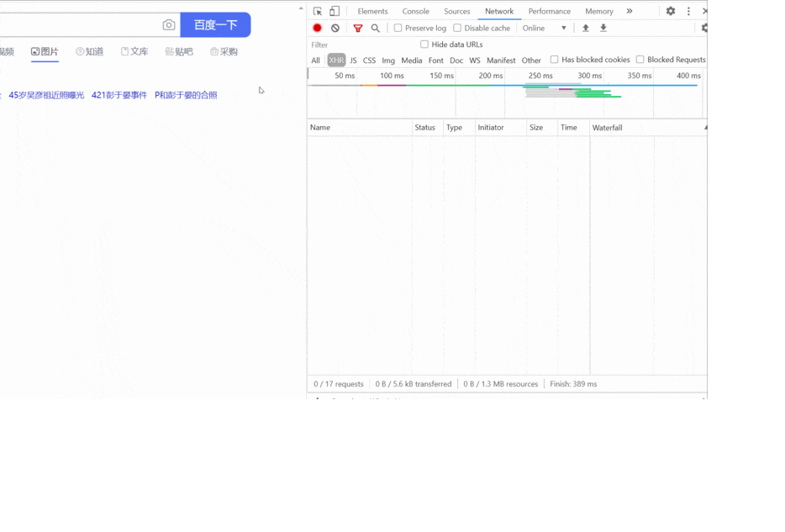The height and width of the screenshot is (532, 785).
Task: Switch to the Memory tab
Action: pos(598,11)
